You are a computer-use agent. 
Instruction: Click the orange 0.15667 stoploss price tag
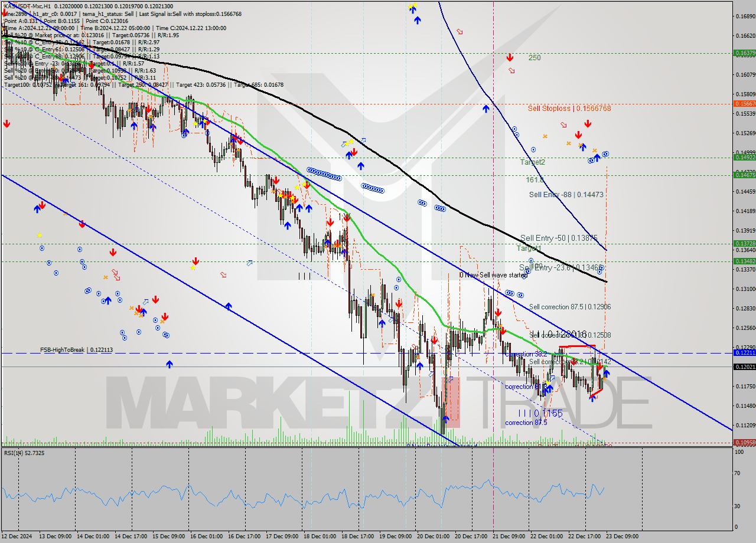744,103
